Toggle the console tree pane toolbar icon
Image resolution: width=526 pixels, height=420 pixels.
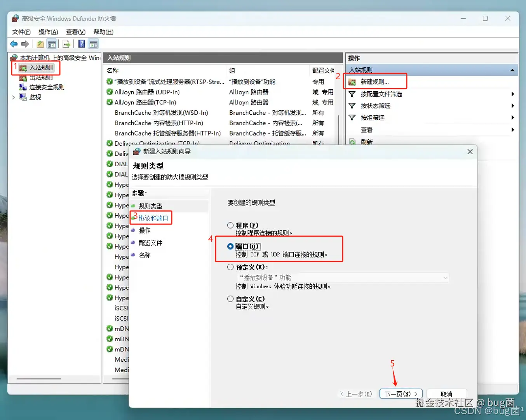(x=52, y=44)
